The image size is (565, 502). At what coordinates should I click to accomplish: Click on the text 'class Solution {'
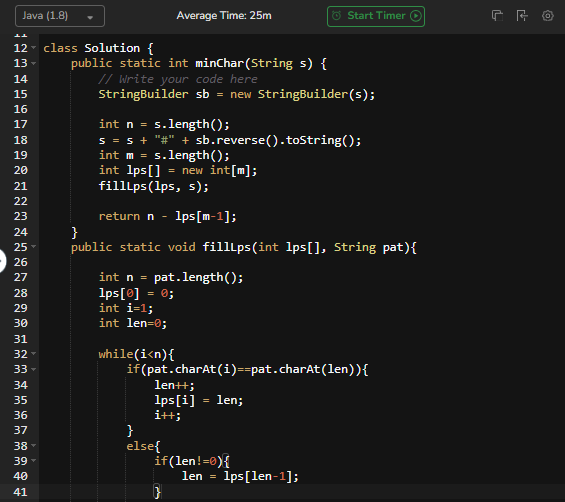click(98, 48)
